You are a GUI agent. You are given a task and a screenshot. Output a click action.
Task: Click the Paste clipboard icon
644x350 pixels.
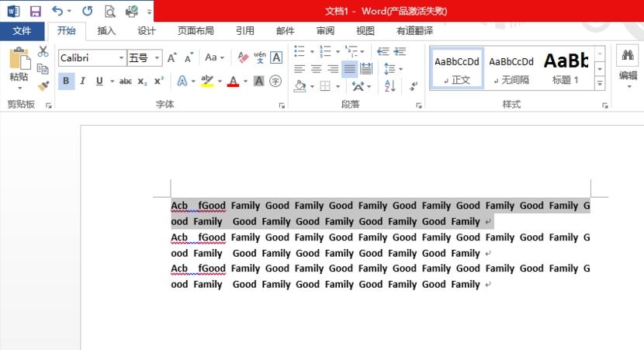19,58
